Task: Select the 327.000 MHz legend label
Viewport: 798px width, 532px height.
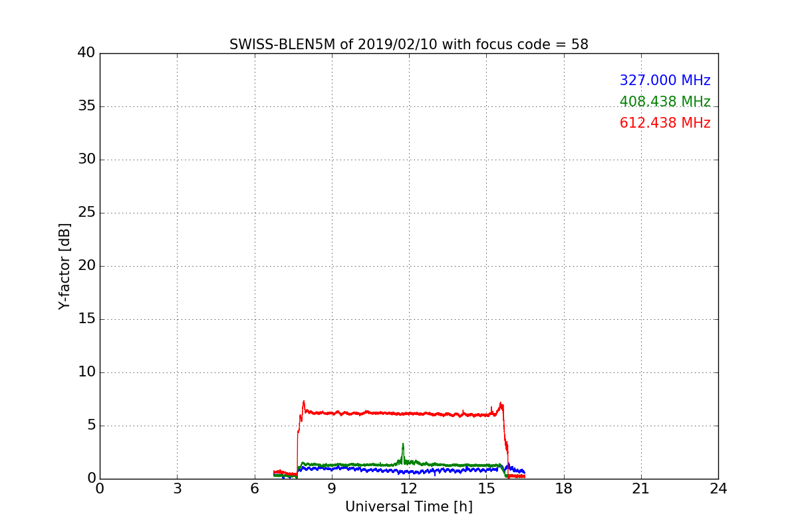Action: [x=665, y=80]
